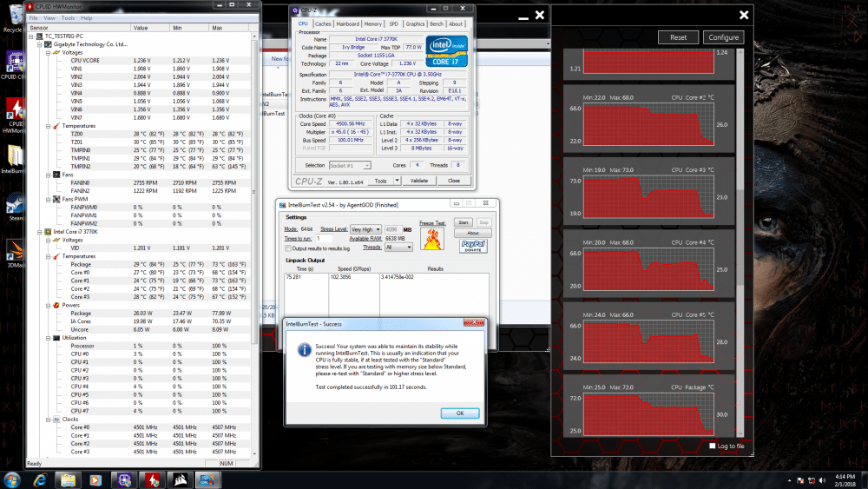The width and height of the screenshot is (868, 489).
Task: Open the Threads dropdown in IntelBurnTest
Action: point(398,247)
